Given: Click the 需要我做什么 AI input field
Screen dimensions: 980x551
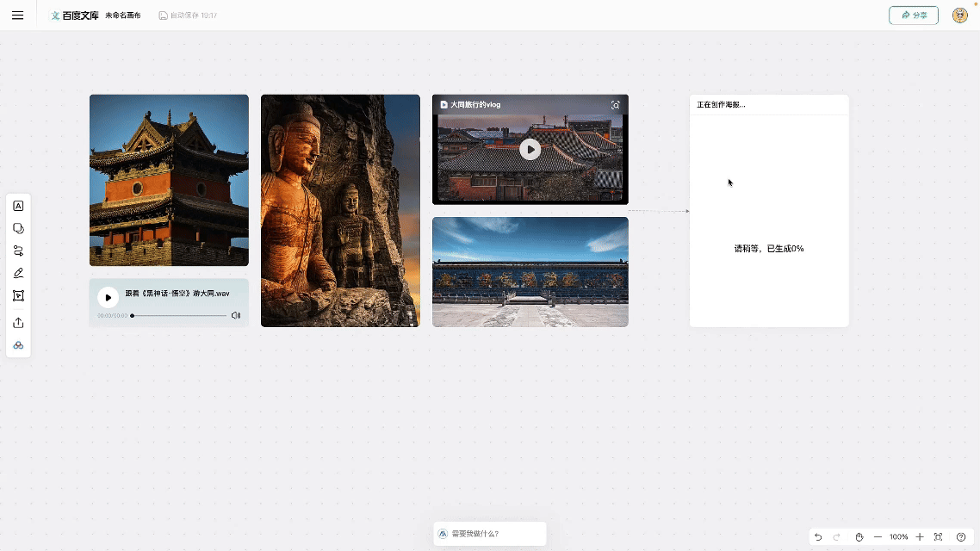Looking at the screenshot, I should (490, 534).
